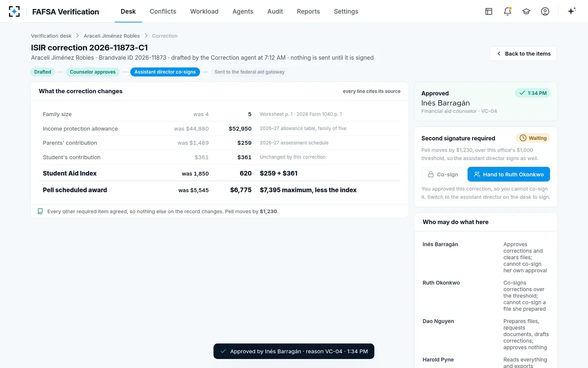
Task: Switch to the Desk tab
Action: click(128, 11)
